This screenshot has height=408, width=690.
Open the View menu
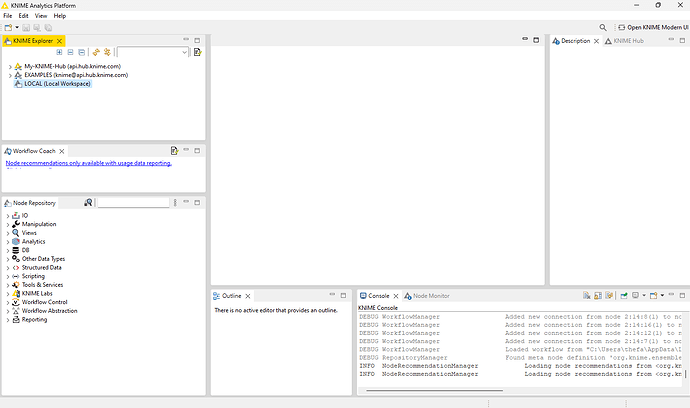tap(41, 16)
